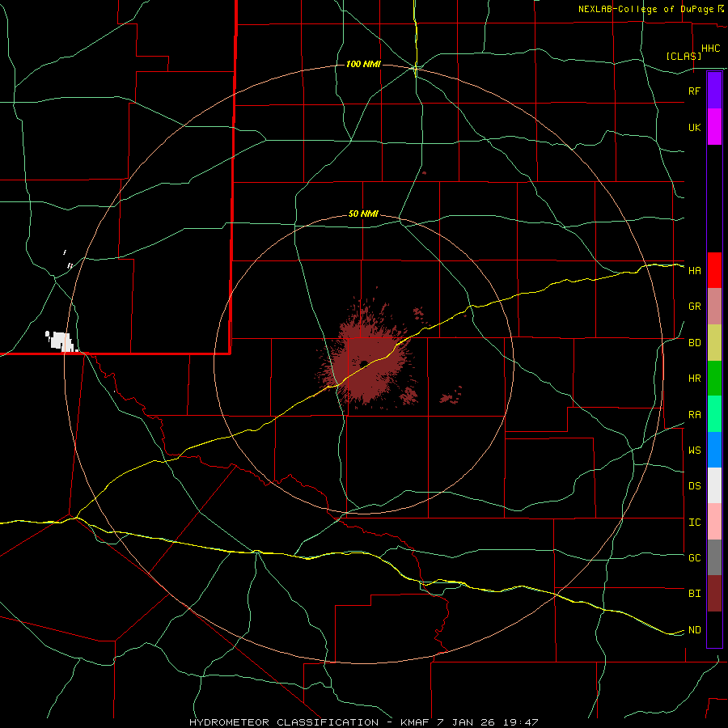Click the RF legend label
Viewport: 728px width, 728px height.
point(694,91)
